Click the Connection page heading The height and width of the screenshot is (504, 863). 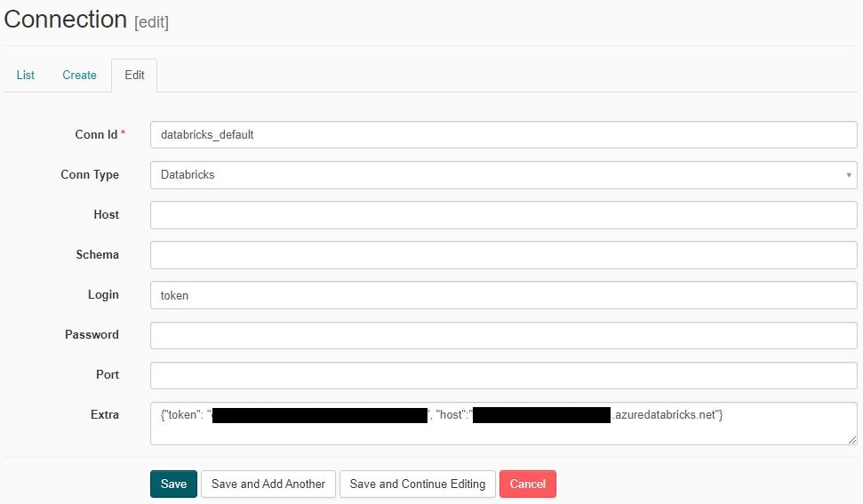(x=66, y=20)
